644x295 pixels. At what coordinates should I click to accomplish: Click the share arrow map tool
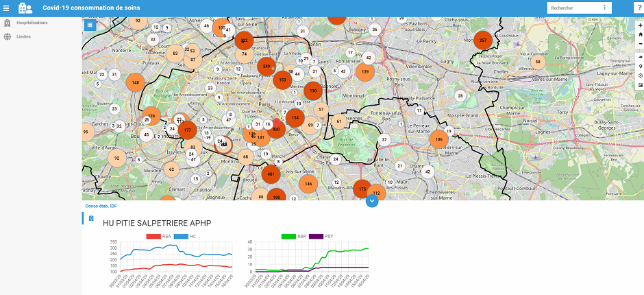[639, 58]
